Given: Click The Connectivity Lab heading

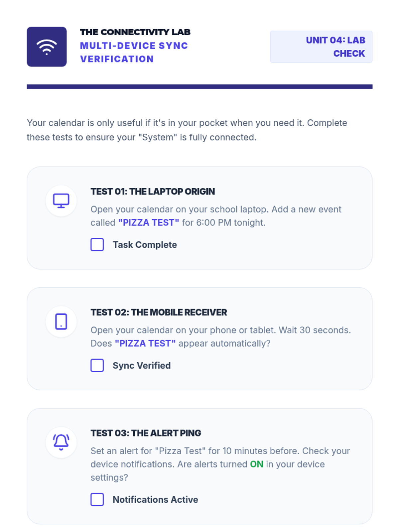Looking at the screenshot, I should point(135,32).
